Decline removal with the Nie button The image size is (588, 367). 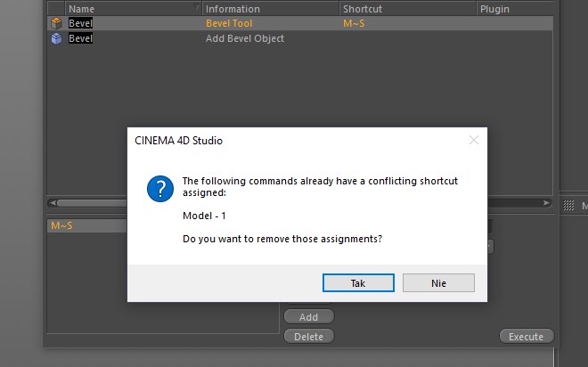point(438,282)
